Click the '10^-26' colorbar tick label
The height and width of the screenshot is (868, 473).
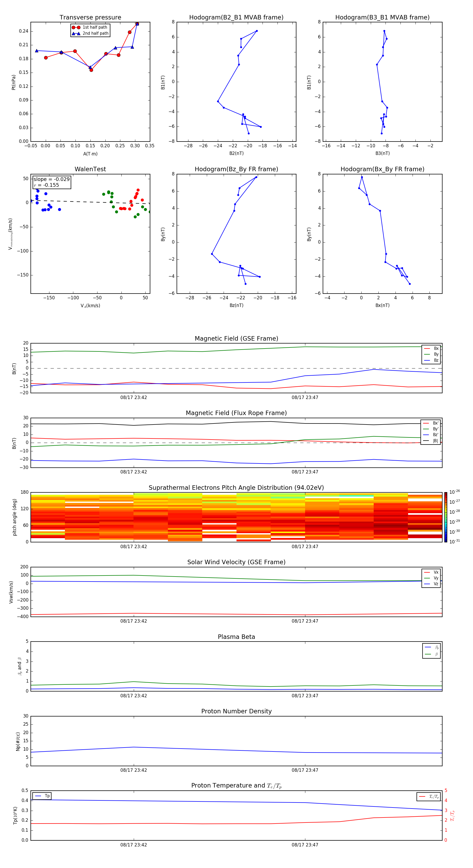pyautogui.click(x=455, y=492)
